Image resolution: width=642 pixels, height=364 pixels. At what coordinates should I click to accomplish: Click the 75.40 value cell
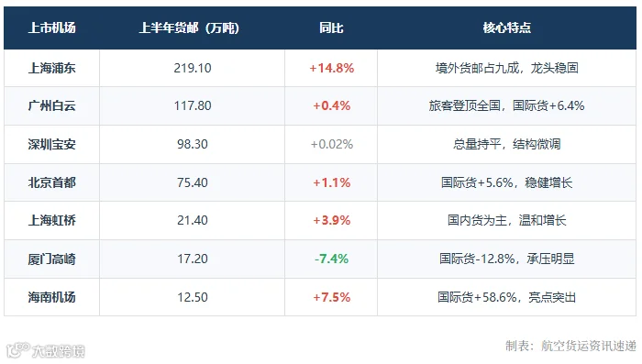point(193,182)
